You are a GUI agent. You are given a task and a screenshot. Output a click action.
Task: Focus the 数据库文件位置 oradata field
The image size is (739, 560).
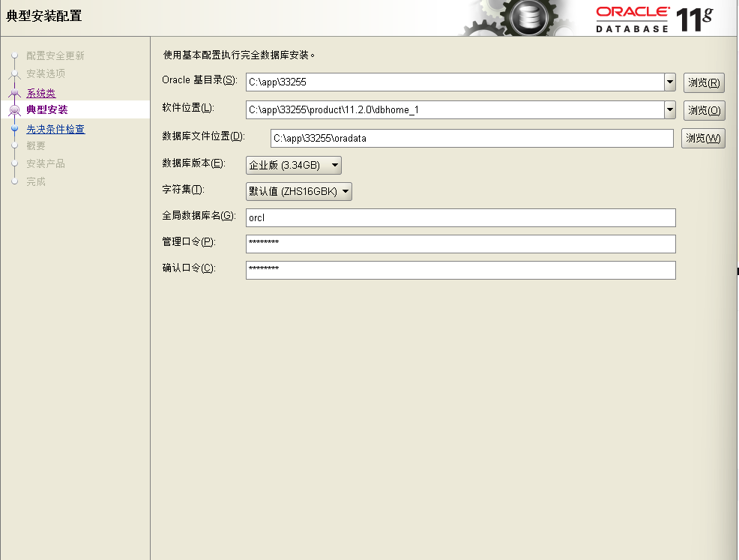pos(471,138)
